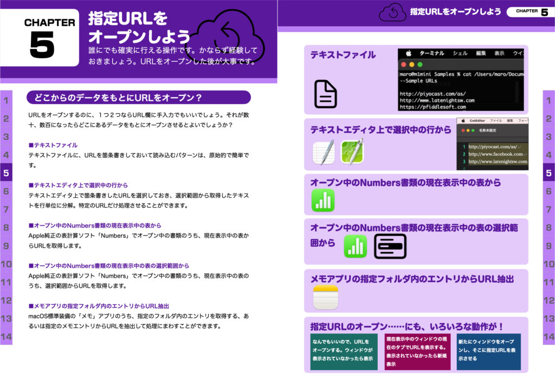The height and width of the screenshot is (392, 555).
Task: Click the yellow Notes app icon
Action: 325,298
